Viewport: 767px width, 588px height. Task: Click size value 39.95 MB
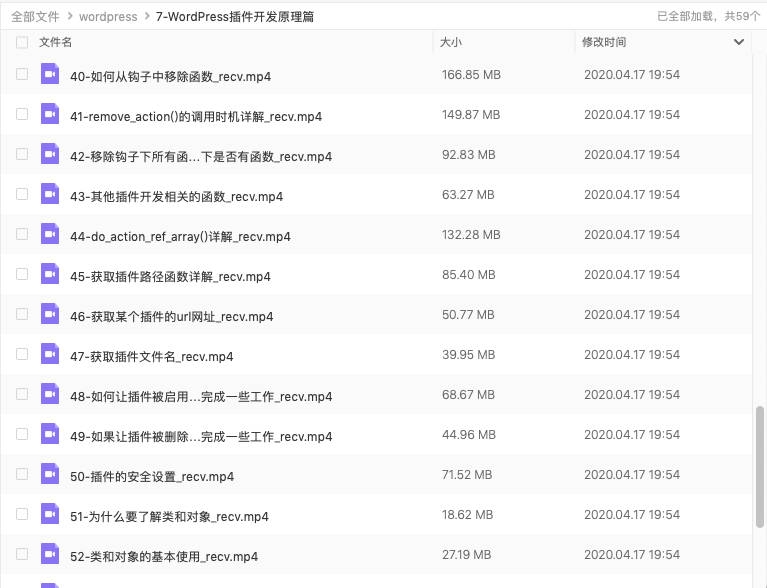click(469, 355)
